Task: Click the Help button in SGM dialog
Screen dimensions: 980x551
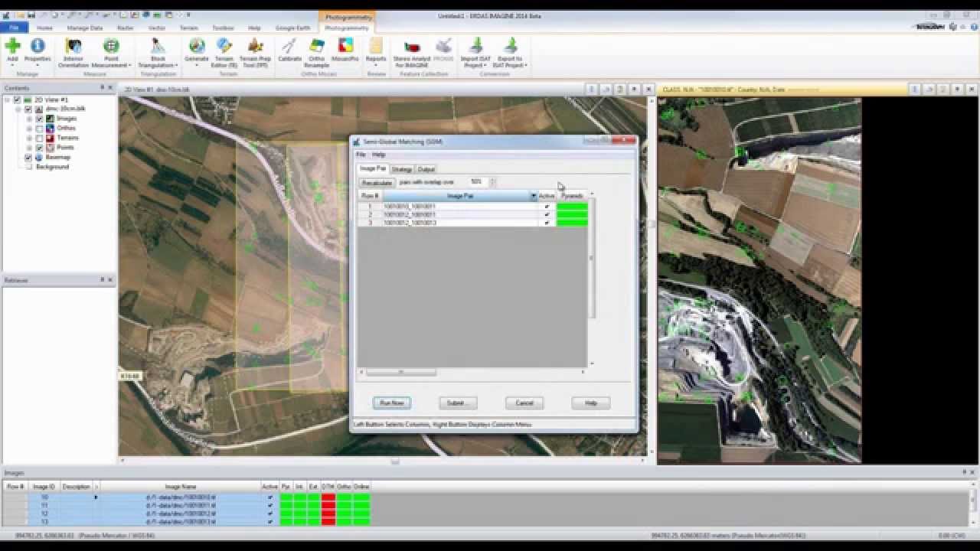Action: (x=591, y=403)
